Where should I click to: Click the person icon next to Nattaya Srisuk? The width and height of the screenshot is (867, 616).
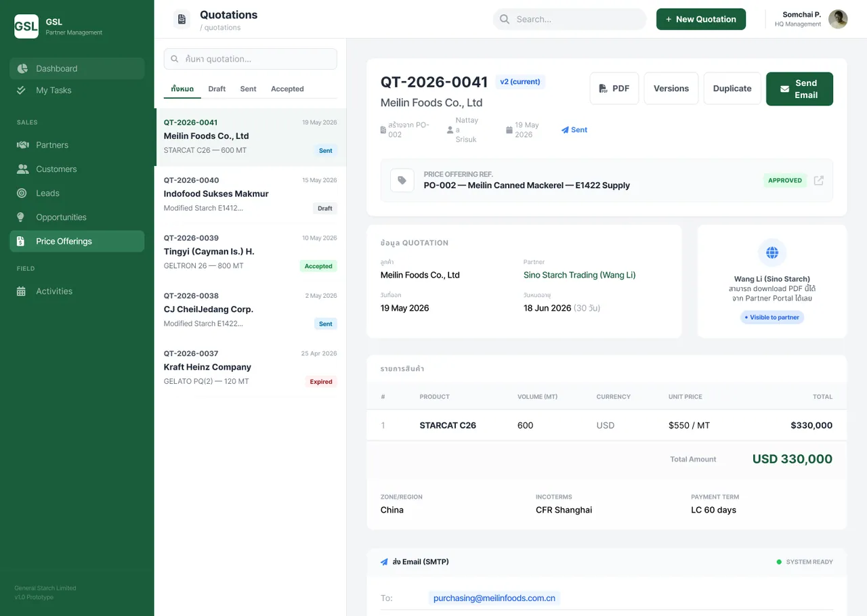(x=450, y=130)
